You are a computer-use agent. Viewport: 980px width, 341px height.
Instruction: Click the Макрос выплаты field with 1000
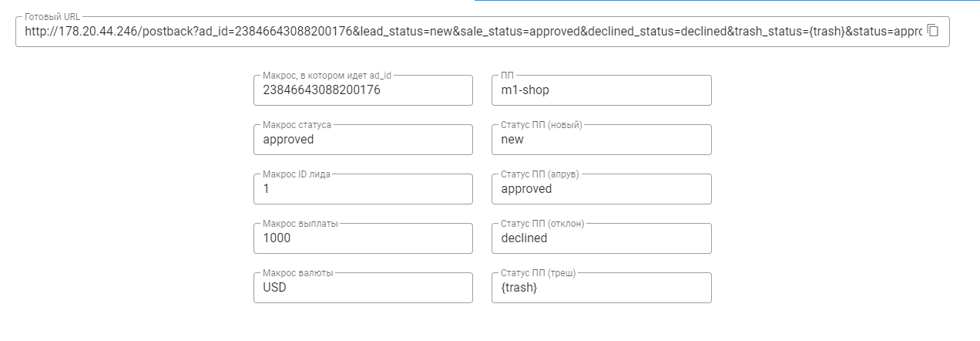pos(363,238)
